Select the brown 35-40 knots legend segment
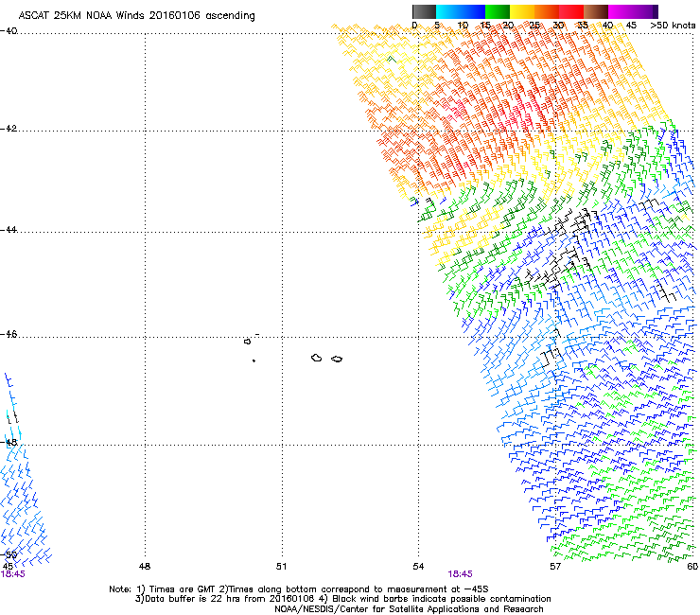Viewport: 700px width, 615px height. coord(596,11)
